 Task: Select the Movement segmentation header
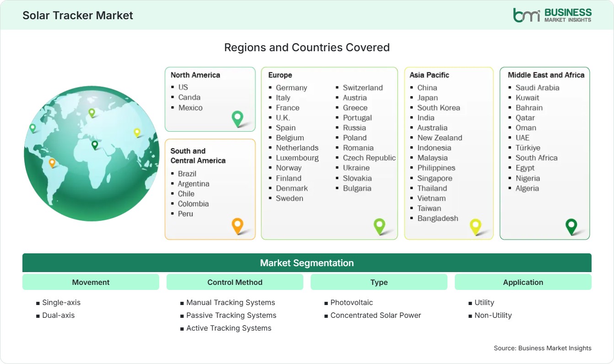pyautogui.click(x=91, y=282)
